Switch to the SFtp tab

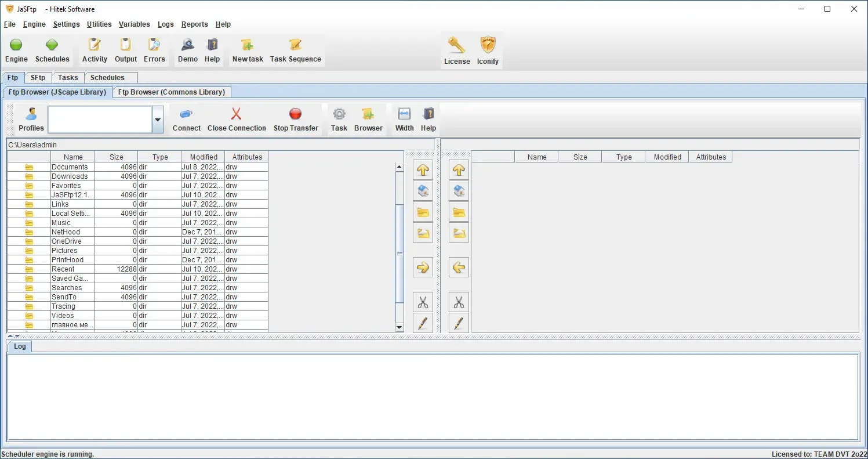38,78
